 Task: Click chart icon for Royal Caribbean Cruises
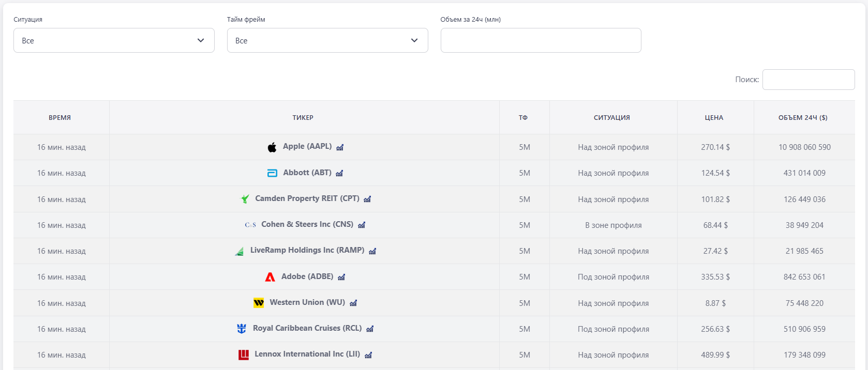coord(370,329)
